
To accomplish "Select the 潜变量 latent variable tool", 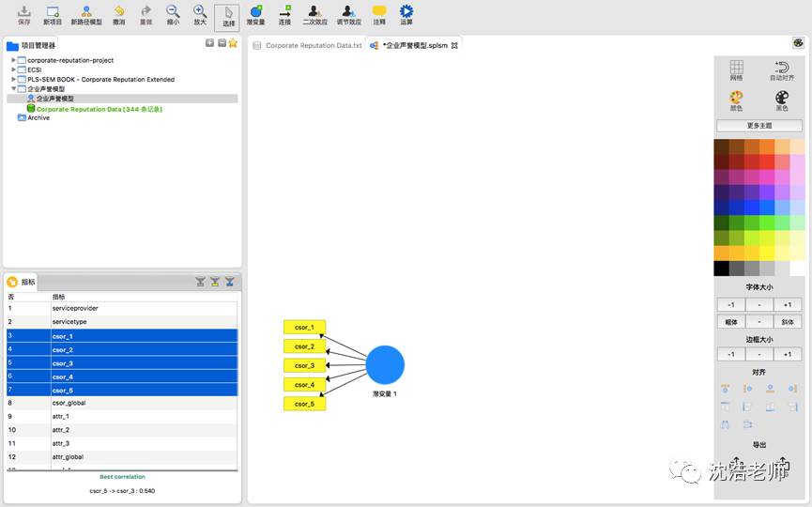I will coord(256,15).
